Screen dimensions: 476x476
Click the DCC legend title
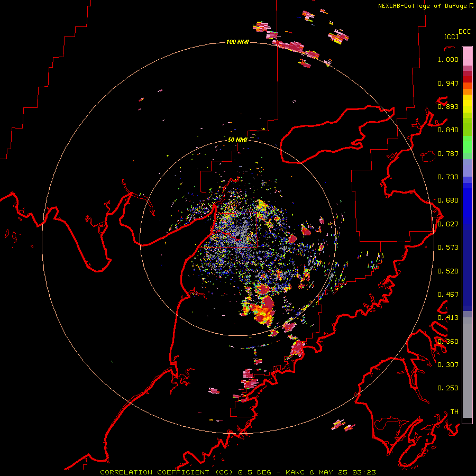coord(464,32)
